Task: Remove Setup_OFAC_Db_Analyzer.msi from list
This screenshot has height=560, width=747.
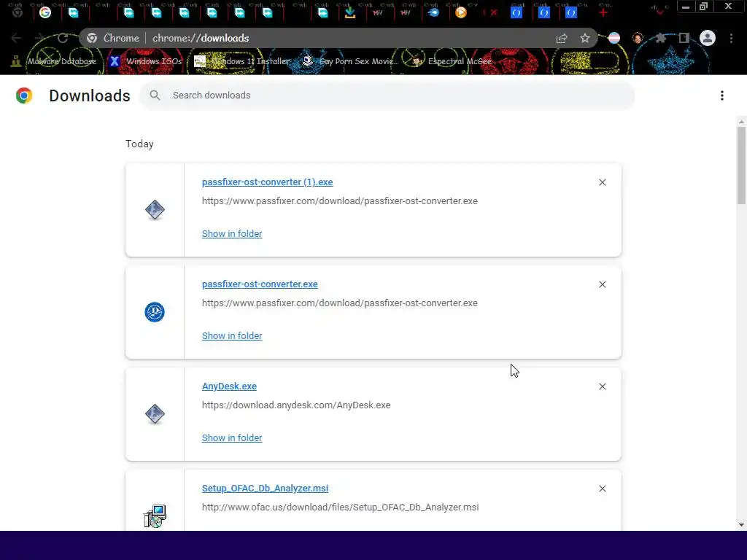Action: [603, 489]
